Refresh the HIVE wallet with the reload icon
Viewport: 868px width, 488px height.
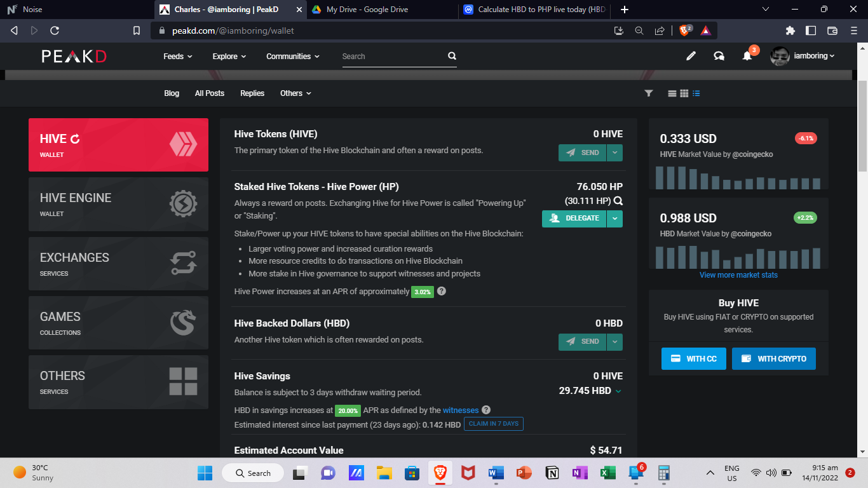click(75, 139)
